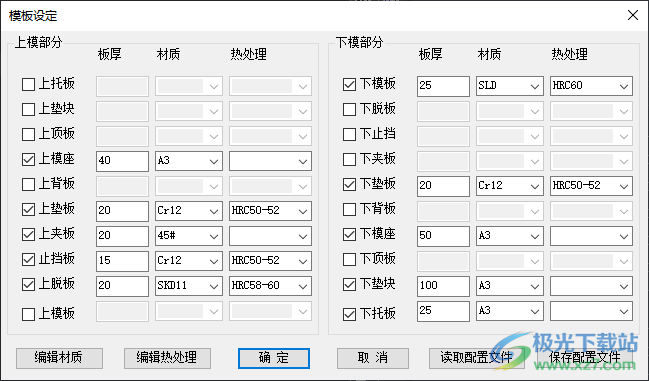This screenshot has width=649, height=381.
Task: Open the 编辑热处理 editor button
Action: pyautogui.click(x=167, y=358)
